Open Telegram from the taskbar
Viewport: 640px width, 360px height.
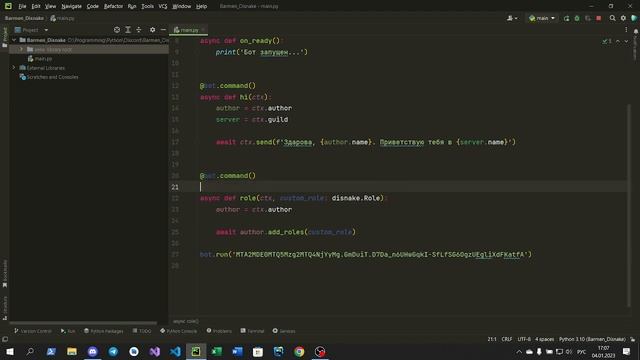[113, 351]
